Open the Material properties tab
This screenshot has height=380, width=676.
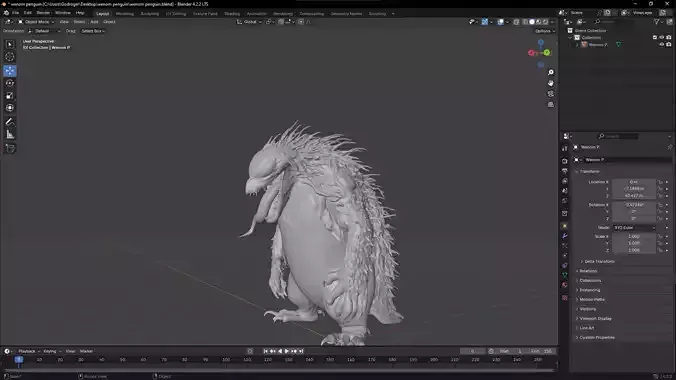click(x=565, y=285)
